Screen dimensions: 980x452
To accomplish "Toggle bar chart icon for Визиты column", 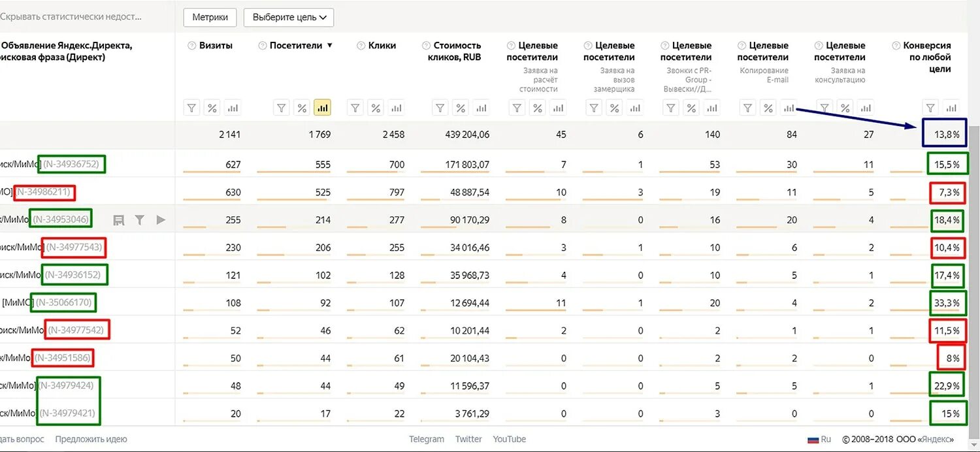I will (232, 108).
